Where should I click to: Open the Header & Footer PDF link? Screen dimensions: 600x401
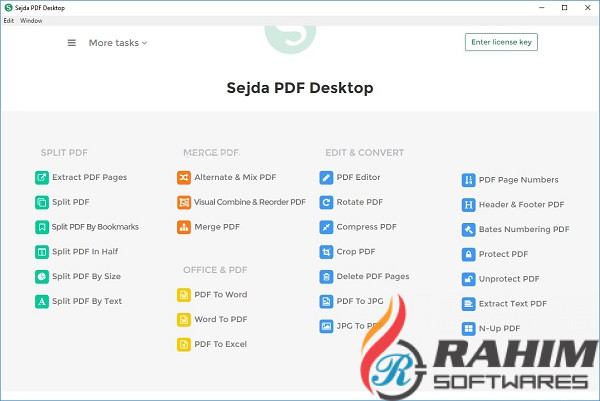tap(522, 205)
